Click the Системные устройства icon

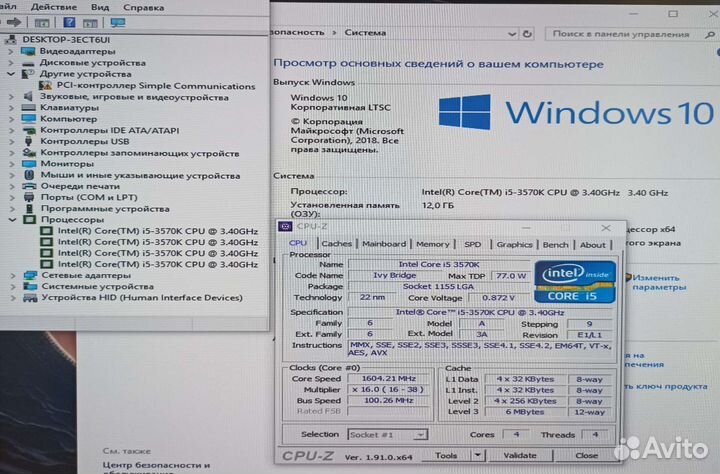pyautogui.click(x=30, y=286)
